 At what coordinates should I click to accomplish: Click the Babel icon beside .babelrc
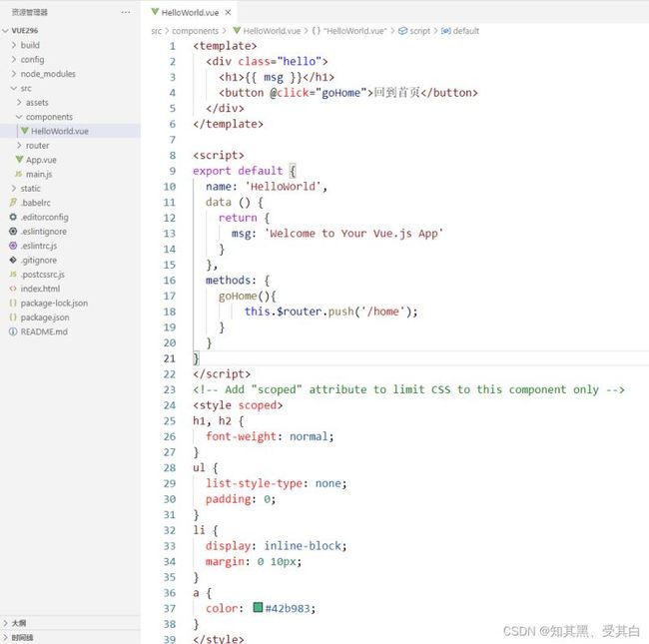point(12,203)
